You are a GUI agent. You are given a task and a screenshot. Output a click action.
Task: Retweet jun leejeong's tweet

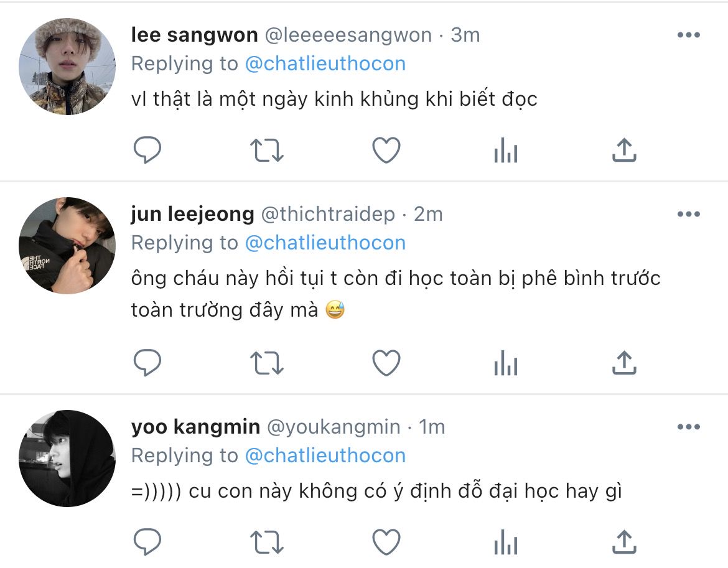coord(266,363)
